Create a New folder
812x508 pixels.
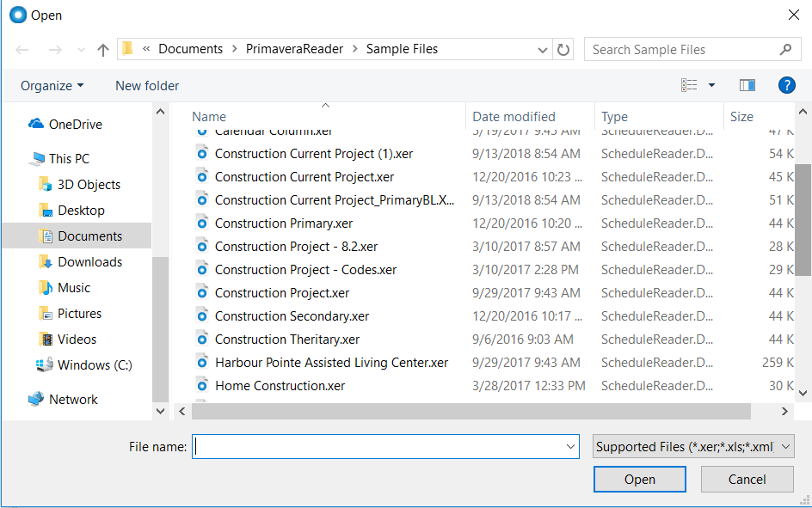coord(146,85)
